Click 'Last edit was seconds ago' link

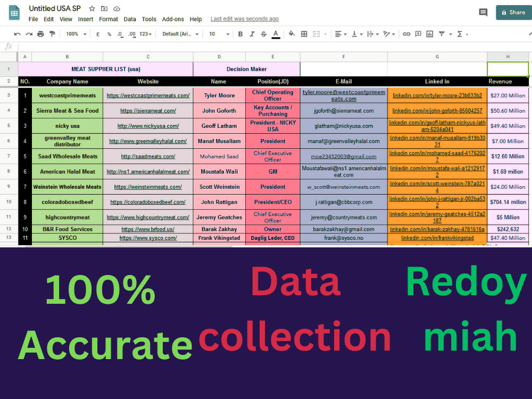(x=245, y=19)
